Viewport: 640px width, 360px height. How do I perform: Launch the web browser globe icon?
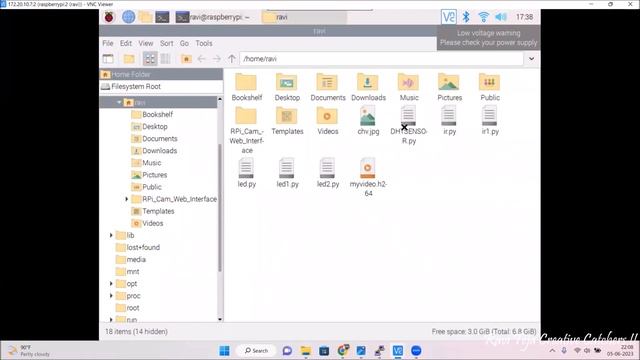129,17
